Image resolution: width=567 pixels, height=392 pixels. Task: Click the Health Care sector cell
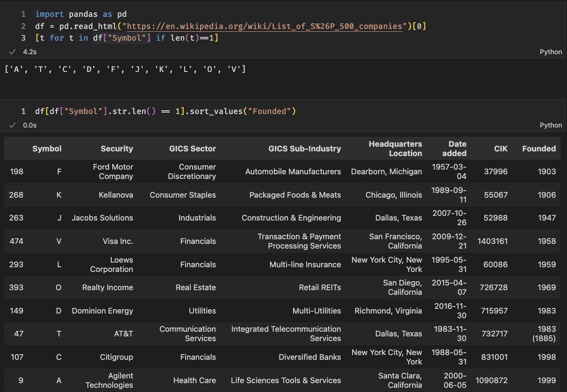(194, 380)
